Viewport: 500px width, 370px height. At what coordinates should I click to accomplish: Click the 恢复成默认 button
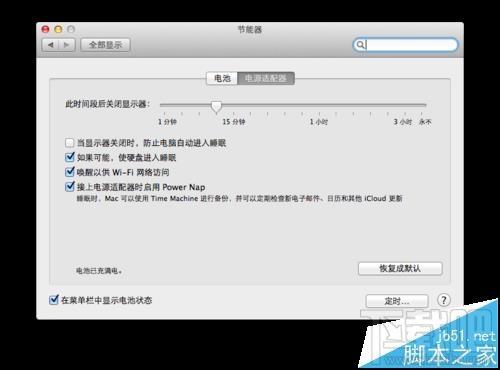[400, 268]
